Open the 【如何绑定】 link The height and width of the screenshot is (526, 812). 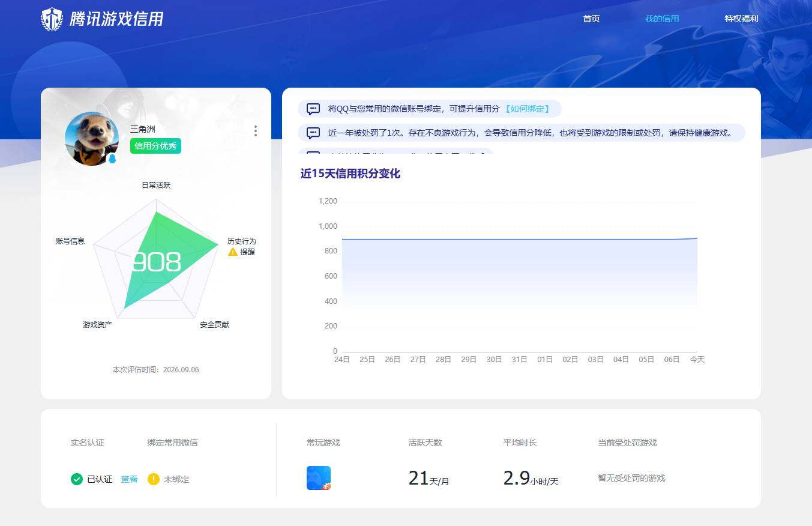tap(526, 109)
